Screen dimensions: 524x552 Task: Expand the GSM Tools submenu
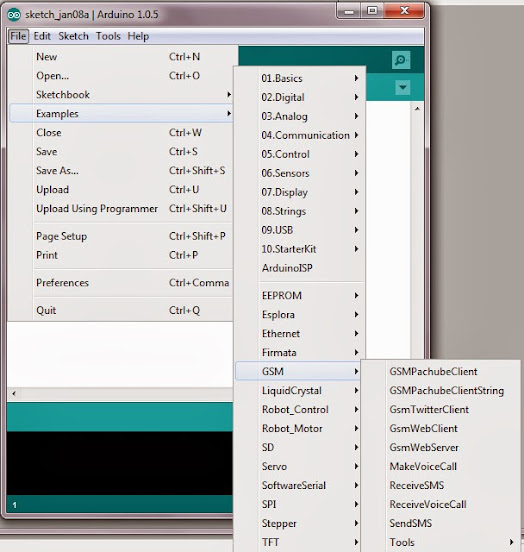[440, 542]
